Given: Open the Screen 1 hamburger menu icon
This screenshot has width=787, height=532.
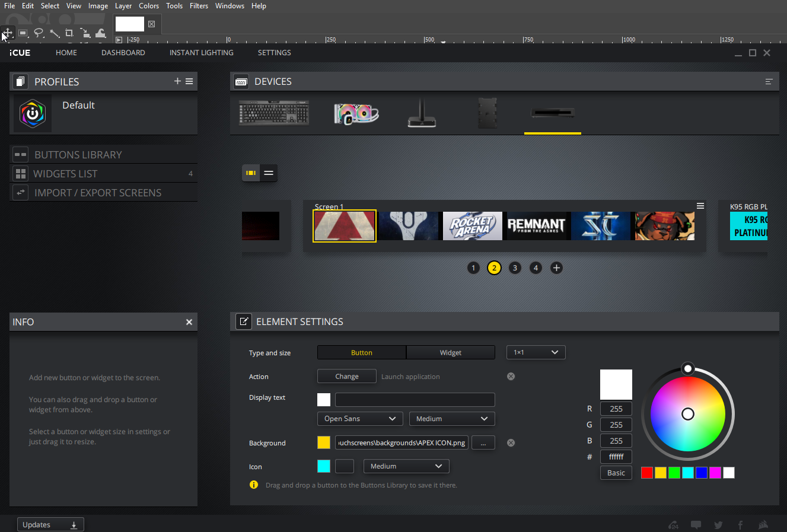Looking at the screenshot, I should click(x=700, y=205).
